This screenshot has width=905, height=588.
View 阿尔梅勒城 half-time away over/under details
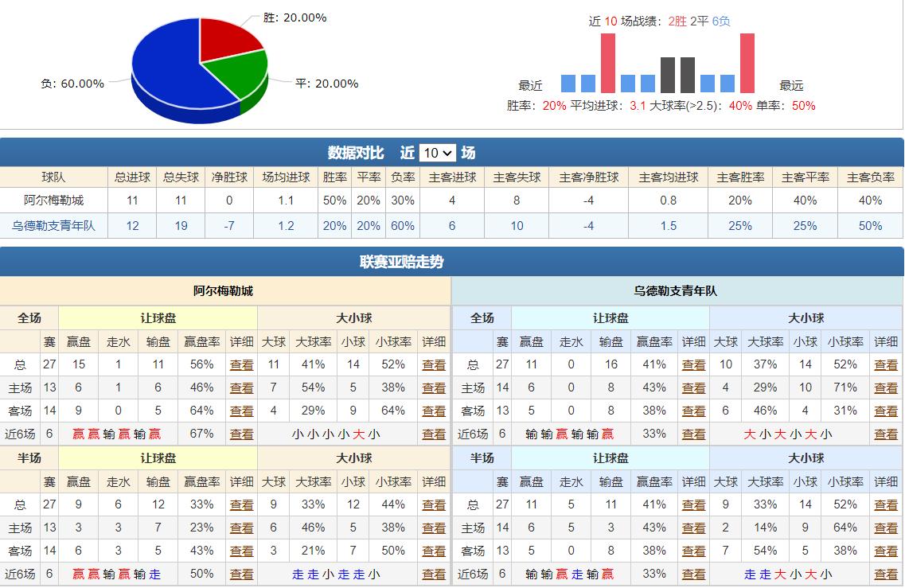(x=434, y=550)
